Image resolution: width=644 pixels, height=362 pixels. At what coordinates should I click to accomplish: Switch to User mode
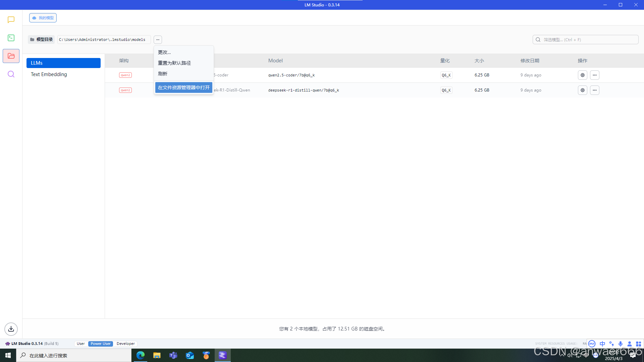pos(81,344)
